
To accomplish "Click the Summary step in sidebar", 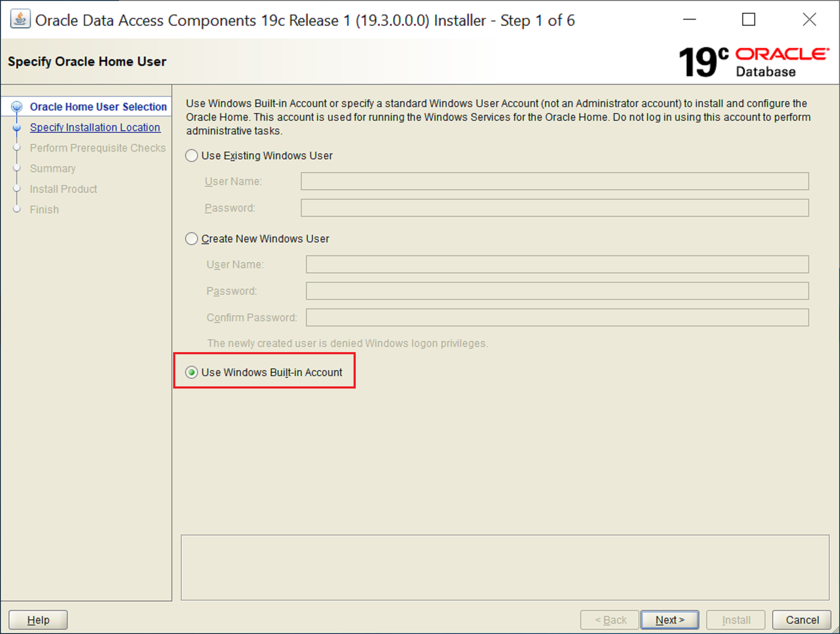I will pos(53,168).
